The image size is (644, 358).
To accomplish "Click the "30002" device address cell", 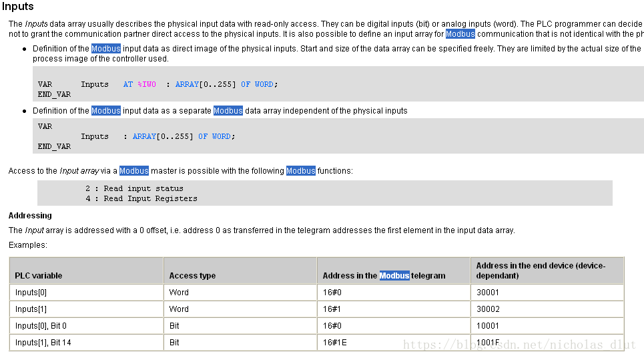I will point(487,309).
